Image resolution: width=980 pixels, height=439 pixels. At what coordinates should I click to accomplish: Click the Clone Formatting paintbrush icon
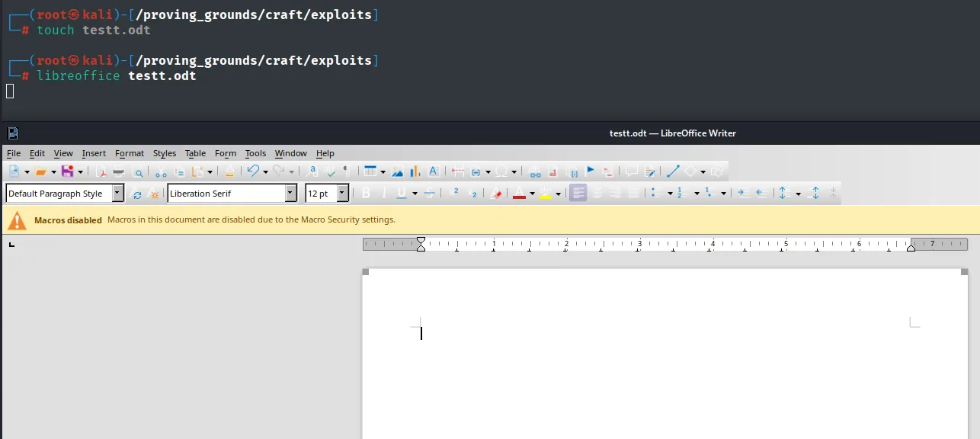(x=229, y=171)
